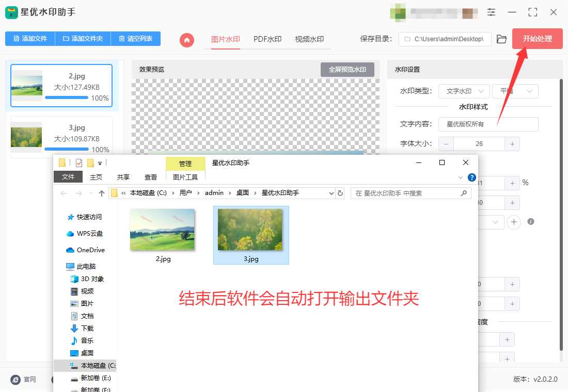Expand breadcrumb arrow after 用户 in address bar
Viewport: 568px width, 392px height.
(x=198, y=193)
